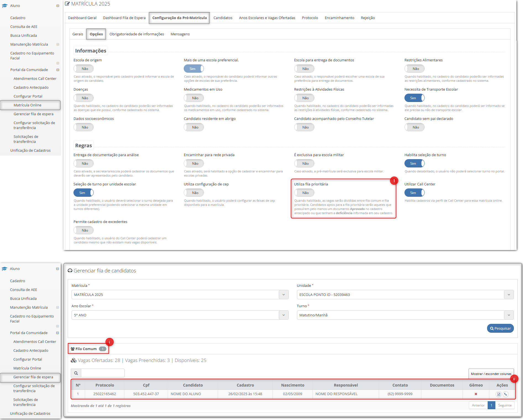
Task: Click the red X in Gêmeo column
Action: tap(476, 394)
